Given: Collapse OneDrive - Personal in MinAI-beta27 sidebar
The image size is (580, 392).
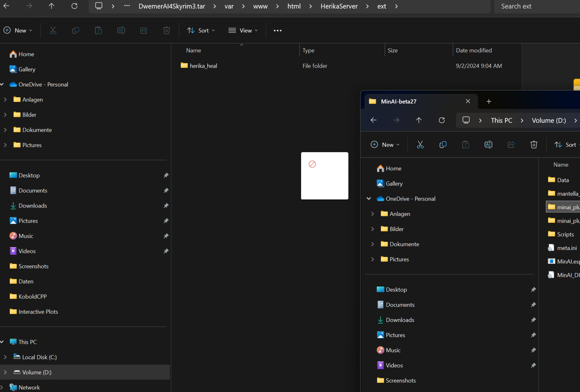Looking at the screenshot, I should [369, 199].
